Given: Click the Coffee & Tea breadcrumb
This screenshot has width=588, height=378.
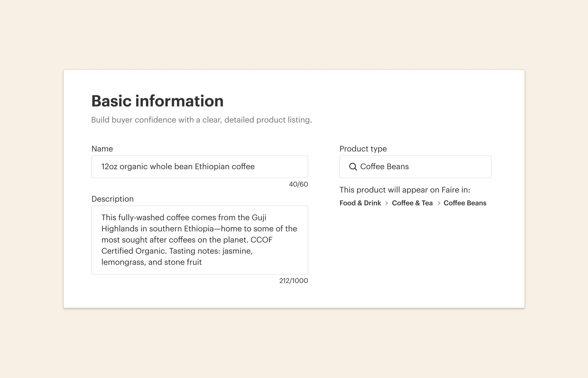Looking at the screenshot, I should click(412, 203).
